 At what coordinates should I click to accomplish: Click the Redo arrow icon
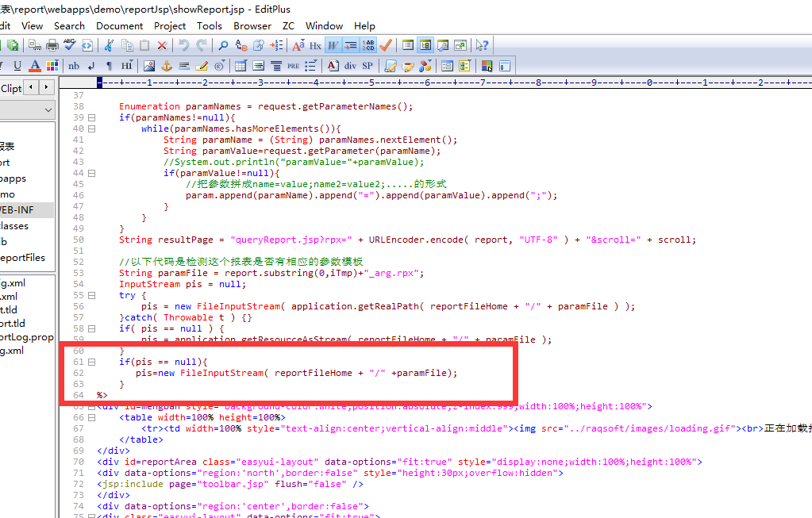coord(202,45)
